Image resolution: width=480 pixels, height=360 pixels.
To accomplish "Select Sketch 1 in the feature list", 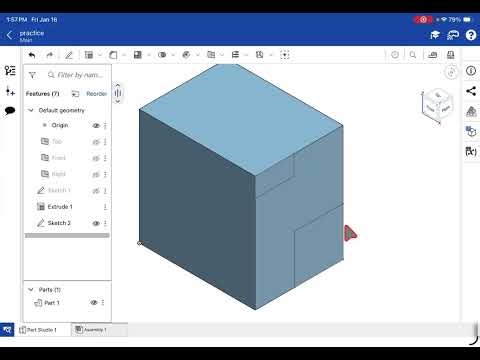I will coord(59,190).
